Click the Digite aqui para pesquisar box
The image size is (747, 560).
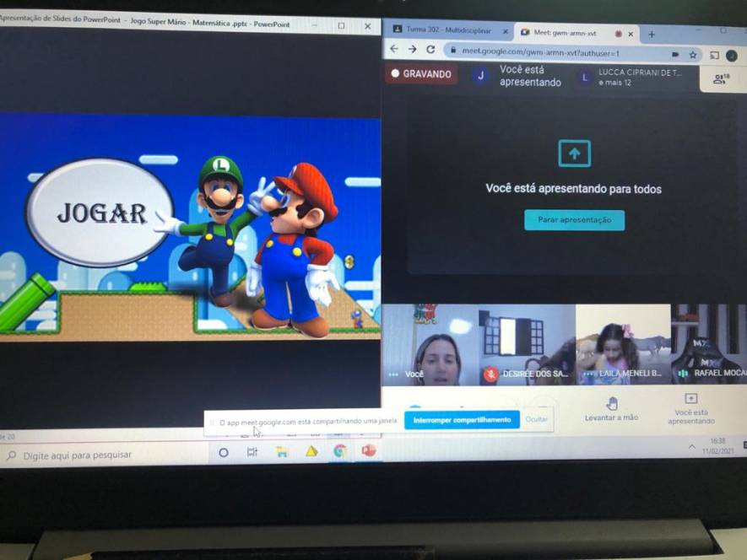[101, 455]
